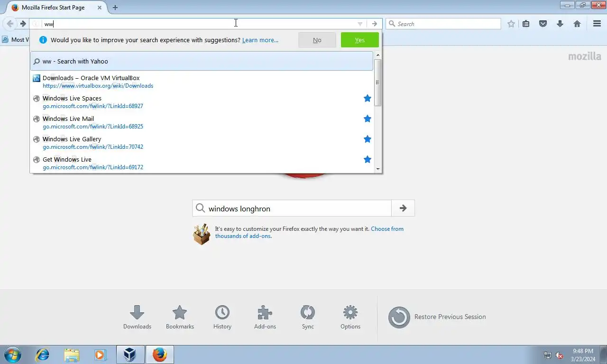Click the star beside Windows Live Mail
The width and height of the screenshot is (607, 364).
(367, 118)
